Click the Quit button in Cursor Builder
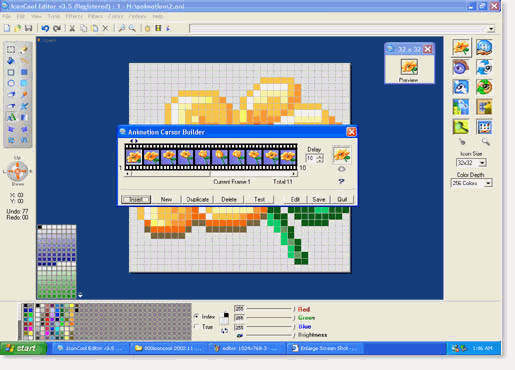The width and height of the screenshot is (515, 370). (342, 199)
